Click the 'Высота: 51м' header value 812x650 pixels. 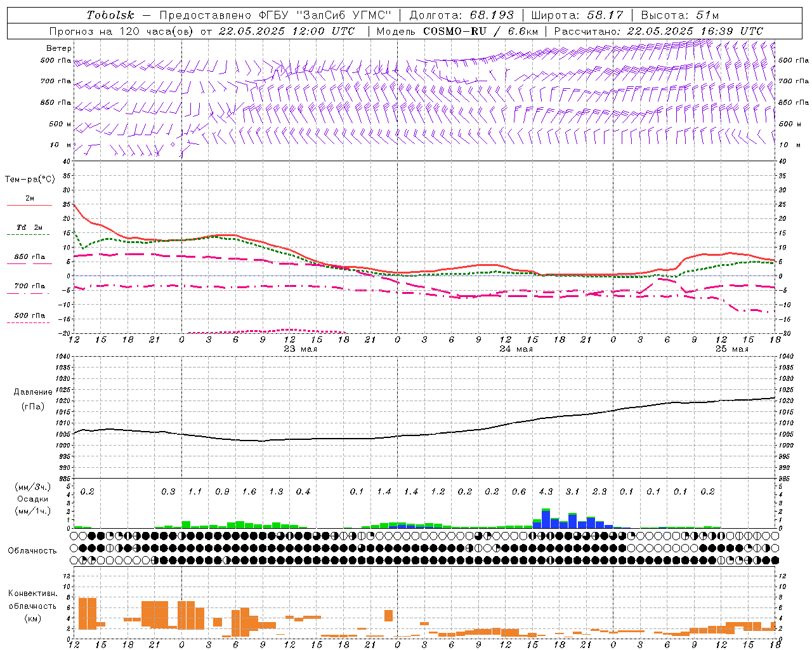[680, 15]
